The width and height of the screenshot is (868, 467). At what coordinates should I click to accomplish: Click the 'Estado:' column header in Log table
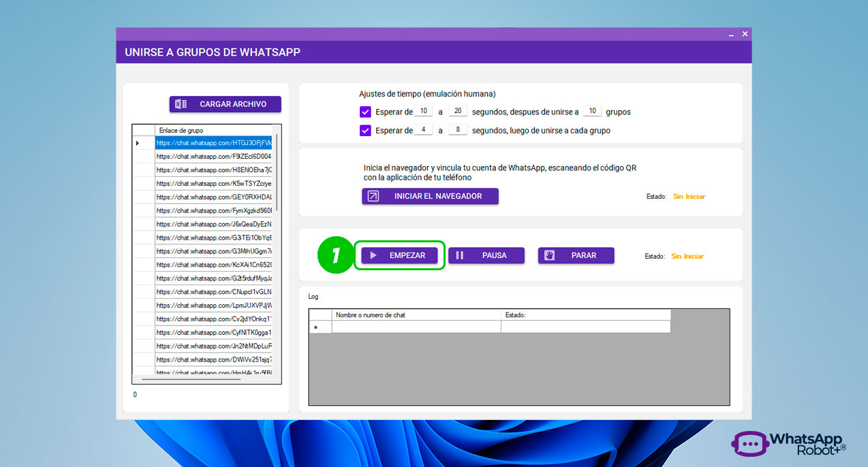(586, 315)
